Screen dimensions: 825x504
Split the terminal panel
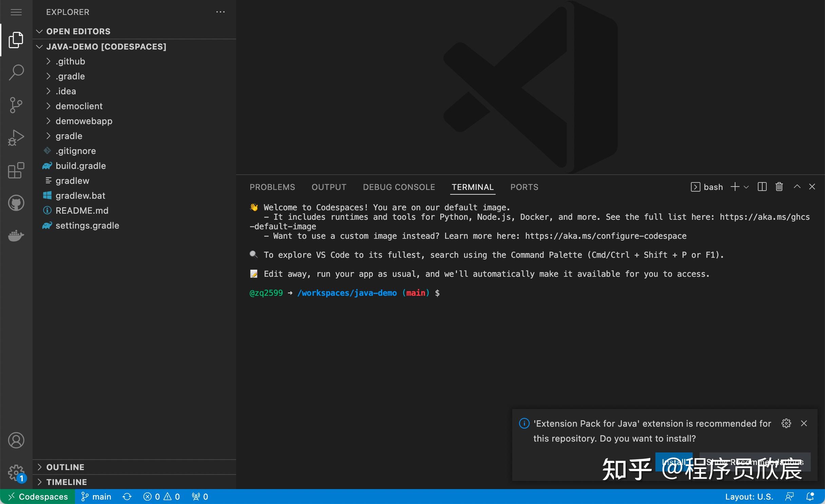pos(762,187)
